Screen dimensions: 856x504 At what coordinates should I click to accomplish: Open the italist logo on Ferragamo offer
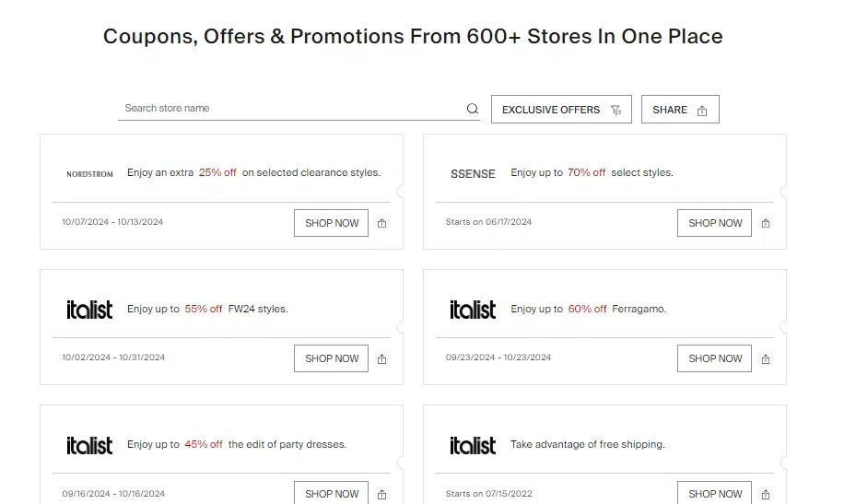473,310
